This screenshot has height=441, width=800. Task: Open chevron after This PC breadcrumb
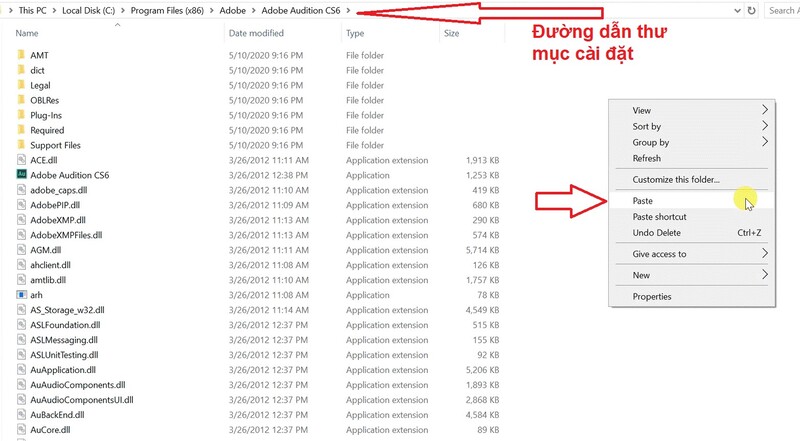[54, 10]
